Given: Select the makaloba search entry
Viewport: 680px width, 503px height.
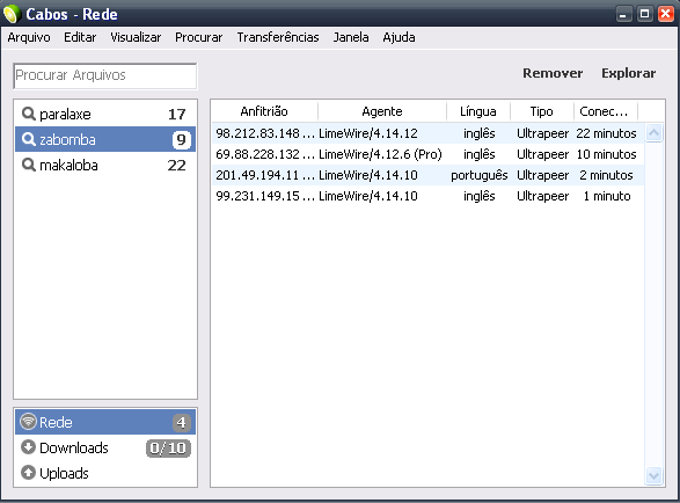Looking at the screenshot, I should (105, 165).
